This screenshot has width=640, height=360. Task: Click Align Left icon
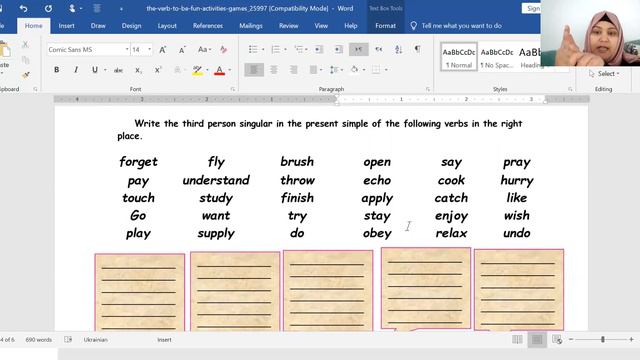(254, 70)
